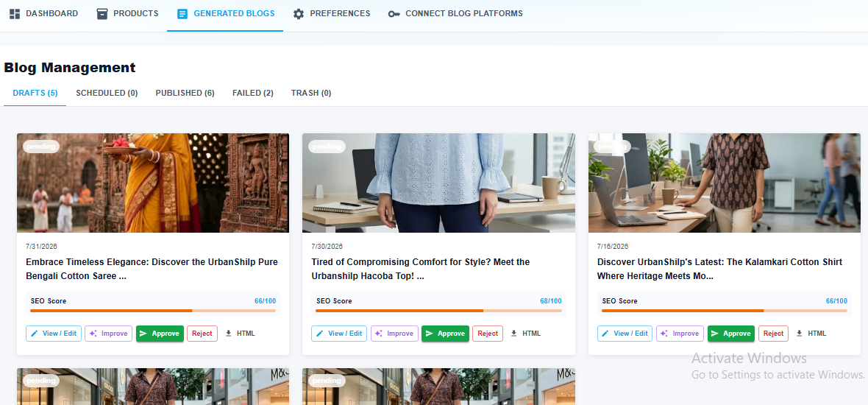This screenshot has width=868, height=405.
Task: Improve the Hacoba Top blog
Action: point(395,334)
